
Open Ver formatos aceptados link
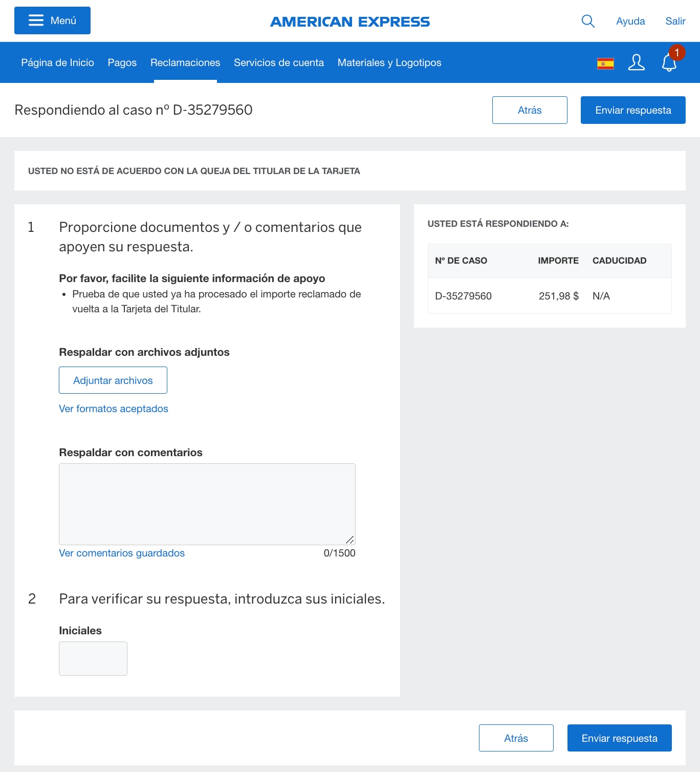click(113, 409)
